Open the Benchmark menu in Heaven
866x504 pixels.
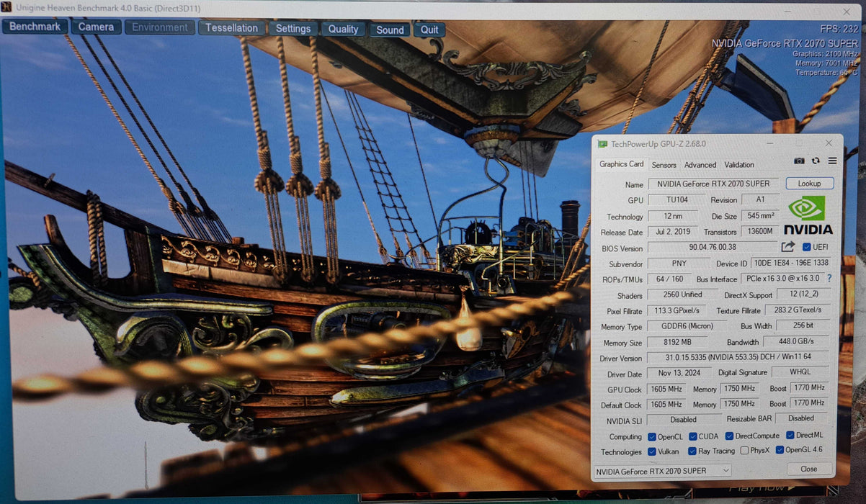35,27
